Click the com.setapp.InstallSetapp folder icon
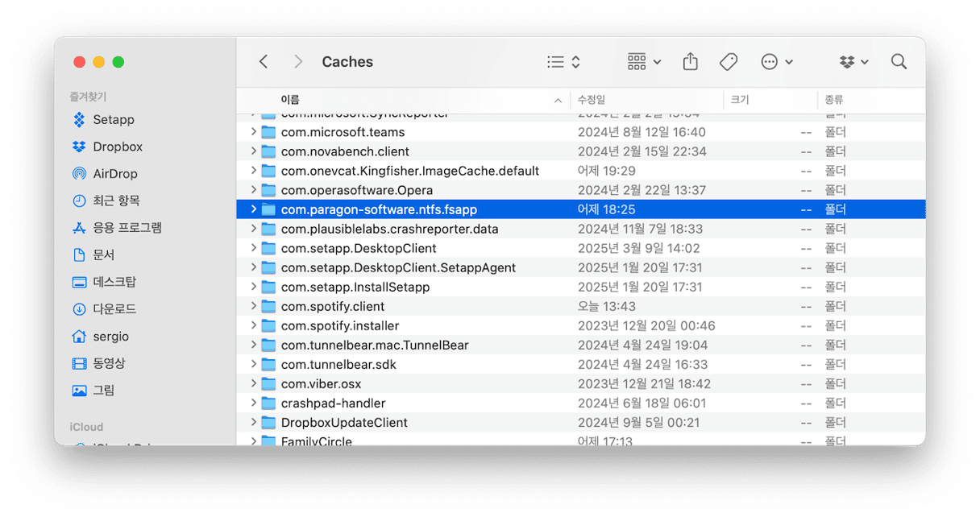This screenshot has height=517, width=980. 268,287
